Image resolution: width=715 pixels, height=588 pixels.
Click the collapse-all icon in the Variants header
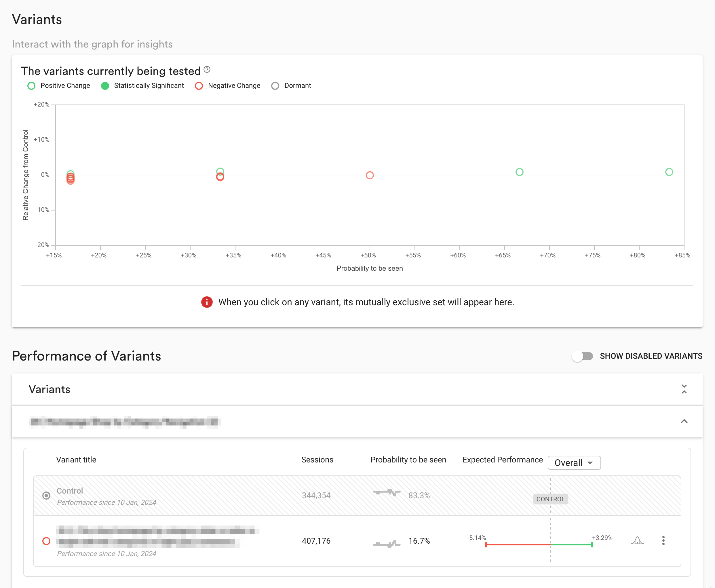684,389
